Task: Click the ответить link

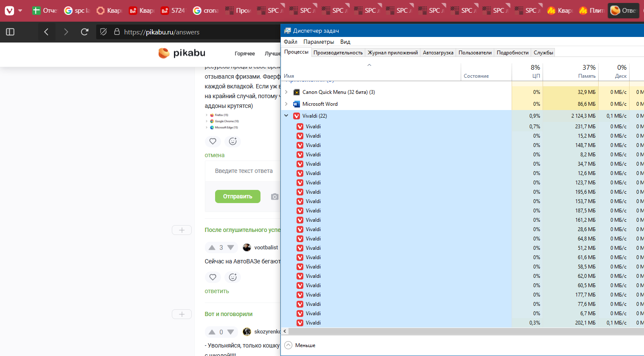Action: (x=217, y=291)
